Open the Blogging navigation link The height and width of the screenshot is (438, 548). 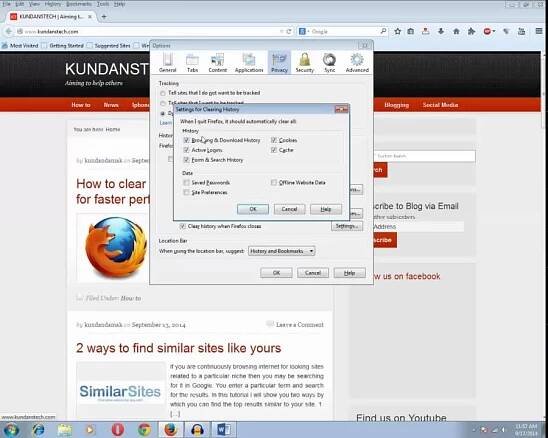pos(396,105)
